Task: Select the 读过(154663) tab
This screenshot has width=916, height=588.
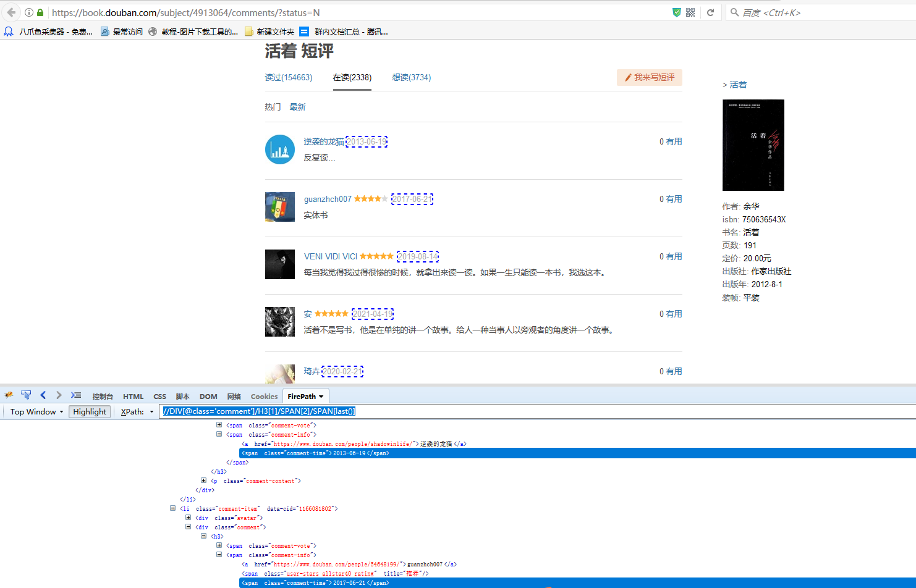Action: point(289,77)
